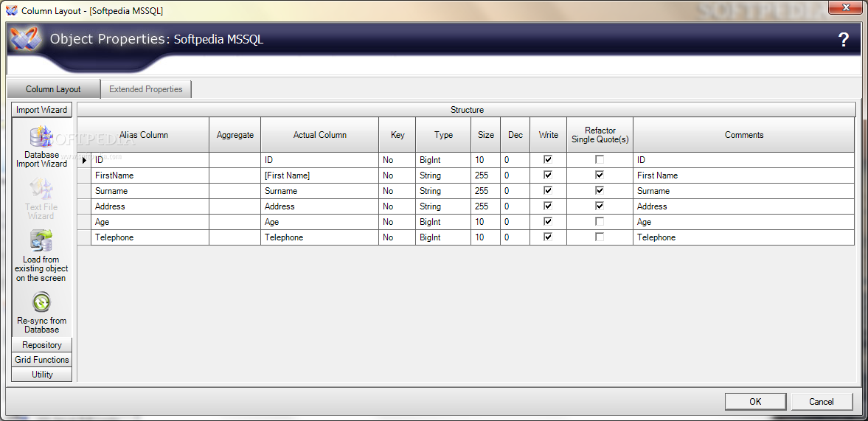Uncheck Write checkbox for Age row
This screenshot has height=421, width=868.
(548, 221)
